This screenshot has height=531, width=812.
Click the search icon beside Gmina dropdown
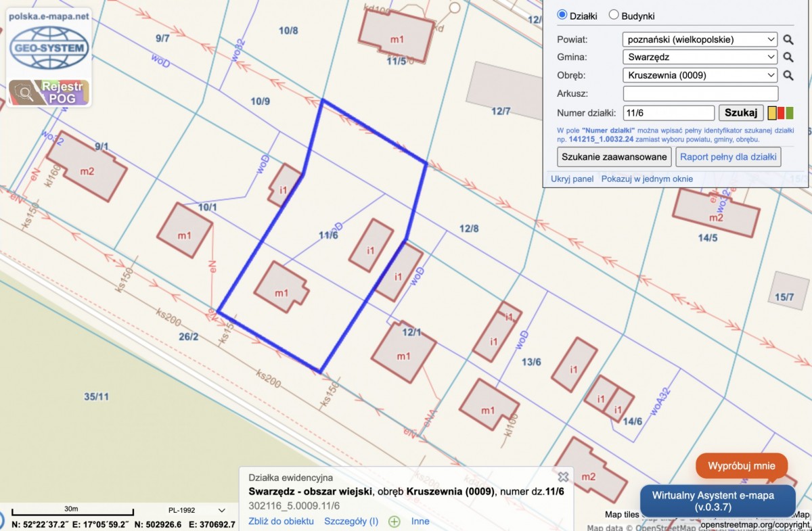(x=788, y=57)
